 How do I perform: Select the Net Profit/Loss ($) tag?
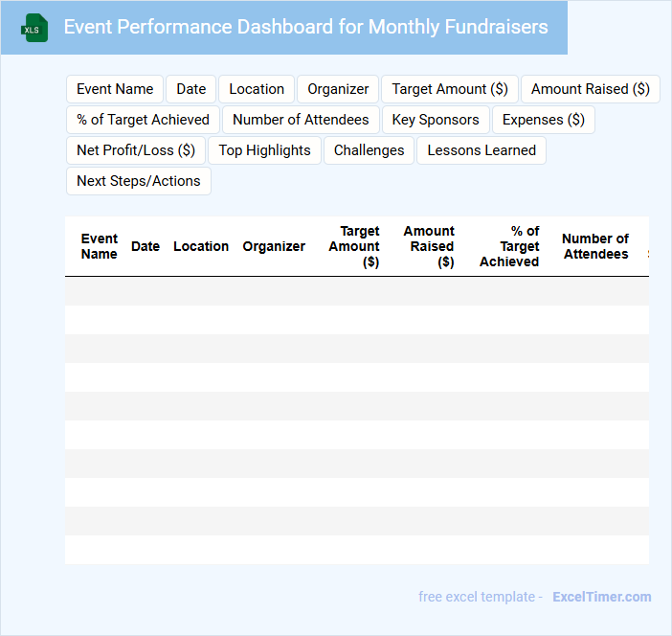tap(136, 150)
